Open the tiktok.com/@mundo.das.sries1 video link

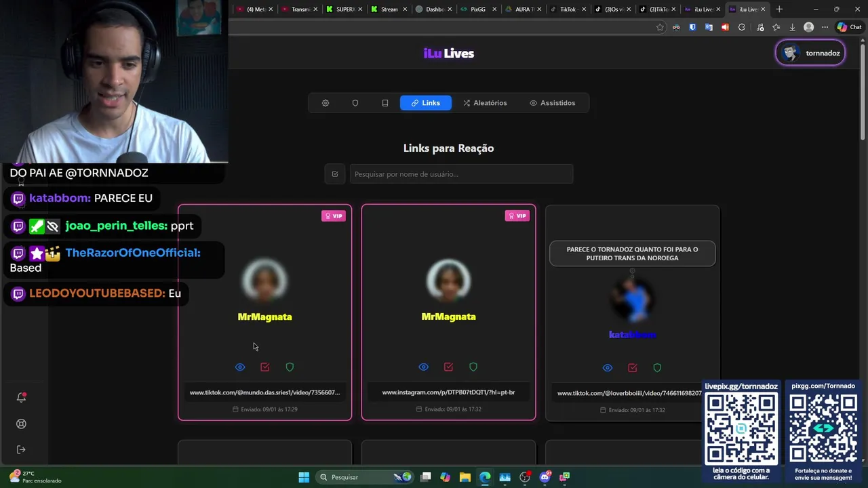(265, 392)
